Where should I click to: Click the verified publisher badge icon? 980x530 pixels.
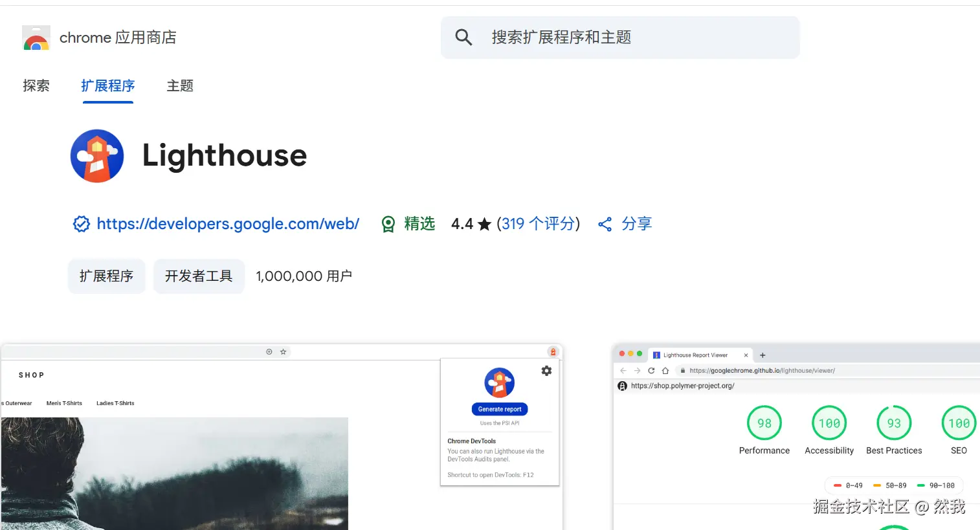pos(82,224)
